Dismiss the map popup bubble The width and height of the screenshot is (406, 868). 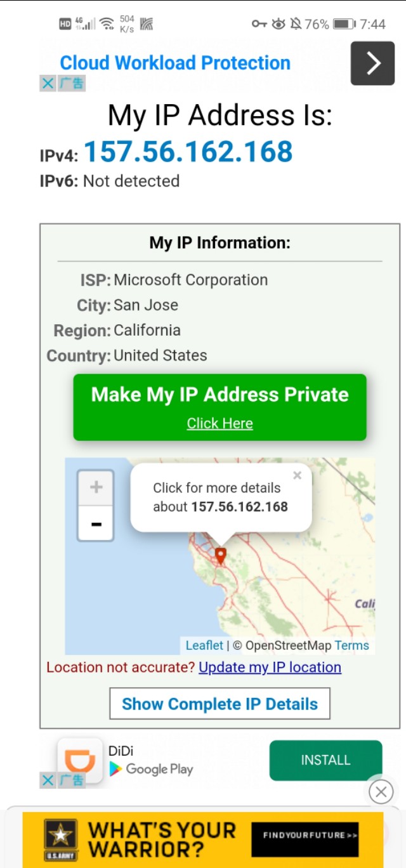coord(298,475)
